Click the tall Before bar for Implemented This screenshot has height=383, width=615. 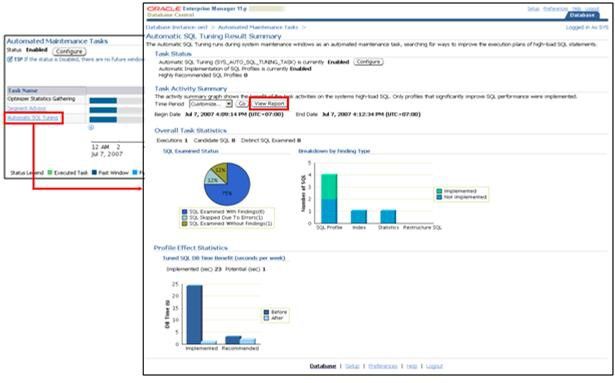[x=195, y=315]
